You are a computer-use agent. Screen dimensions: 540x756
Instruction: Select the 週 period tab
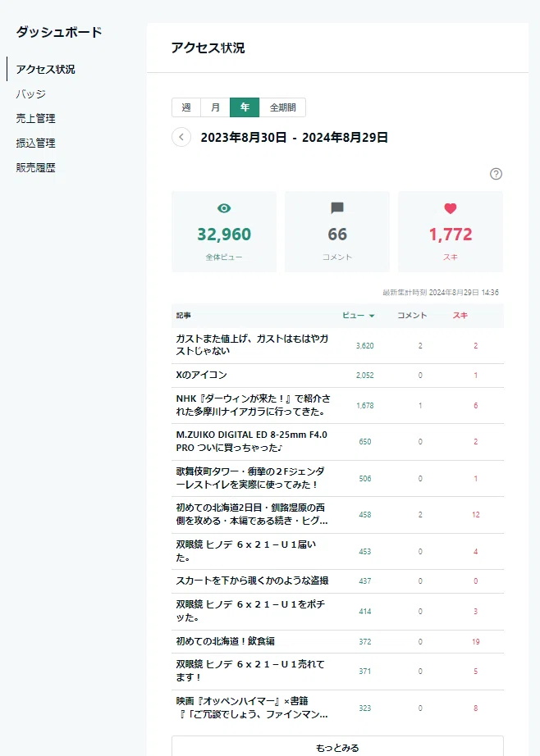tap(186, 107)
